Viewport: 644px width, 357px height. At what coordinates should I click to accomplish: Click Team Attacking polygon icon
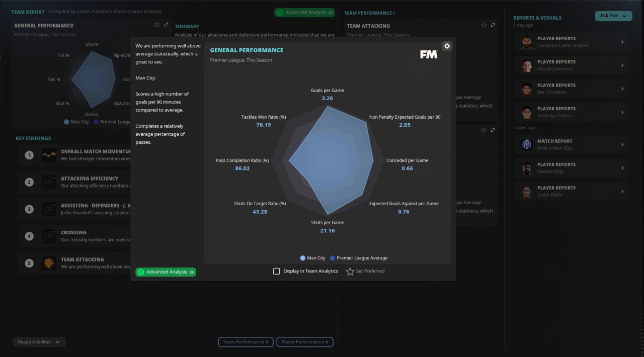coord(49,263)
